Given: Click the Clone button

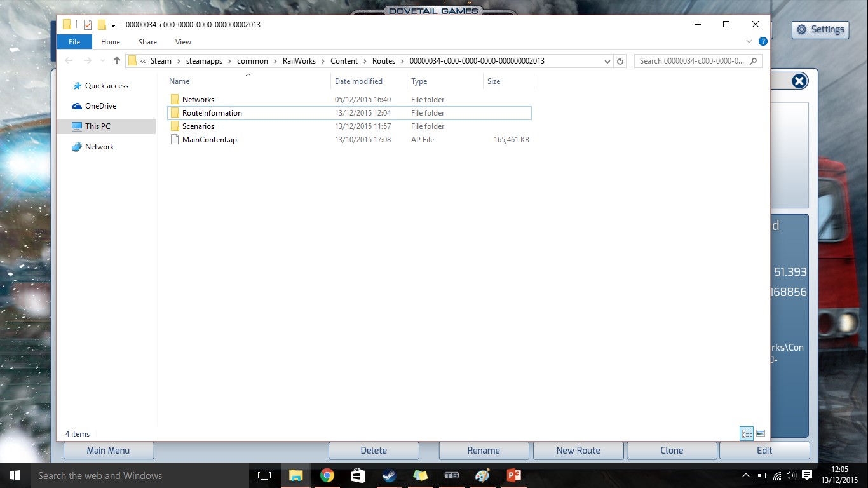Looking at the screenshot, I should [x=672, y=451].
